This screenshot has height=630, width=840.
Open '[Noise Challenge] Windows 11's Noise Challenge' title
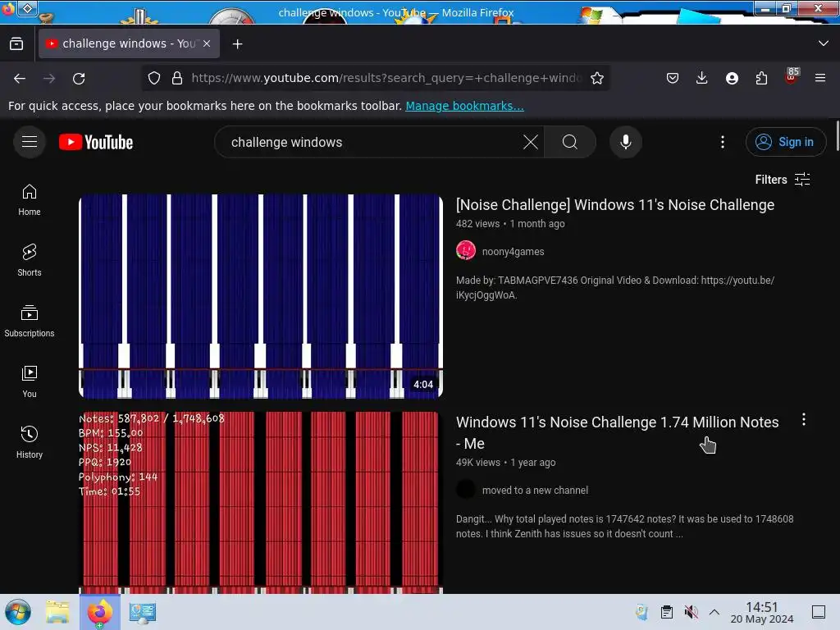[615, 204]
